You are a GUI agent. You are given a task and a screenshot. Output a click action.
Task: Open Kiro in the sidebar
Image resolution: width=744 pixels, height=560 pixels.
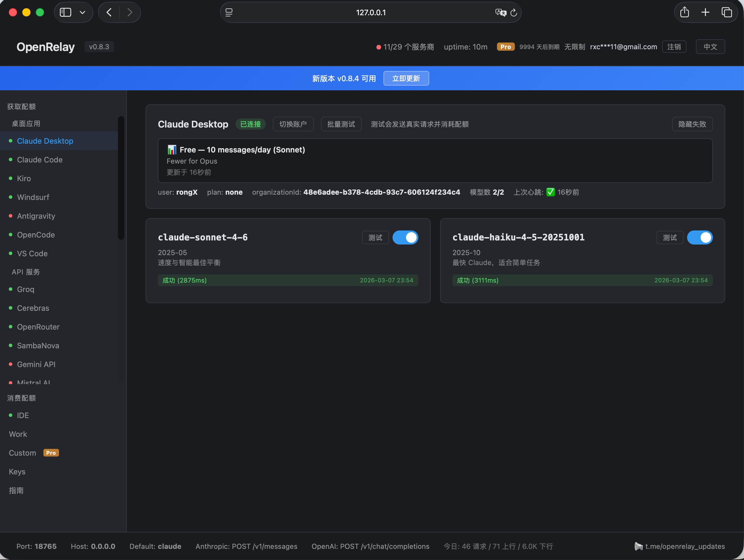click(59, 179)
